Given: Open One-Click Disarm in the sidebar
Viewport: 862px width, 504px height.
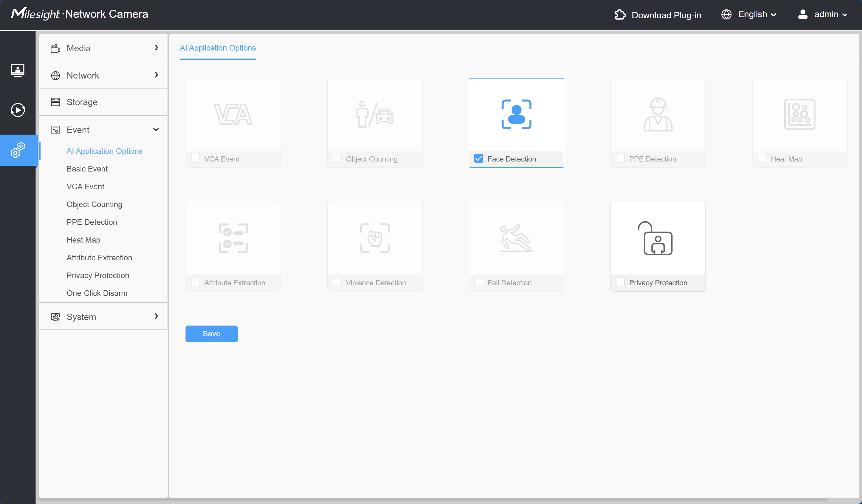Looking at the screenshot, I should [x=97, y=293].
